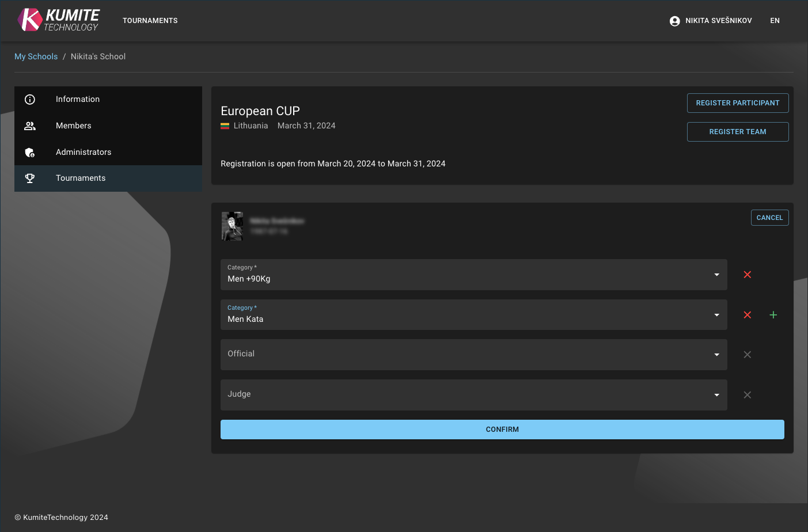The image size is (808, 532).
Task: Remove the Men Kata category row
Action: click(747, 315)
